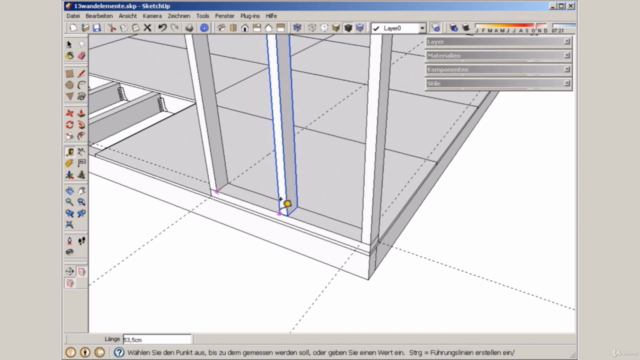This screenshot has height=360, width=640.
Task: Pick the Scale tool
Action: [x=69, y=136]
